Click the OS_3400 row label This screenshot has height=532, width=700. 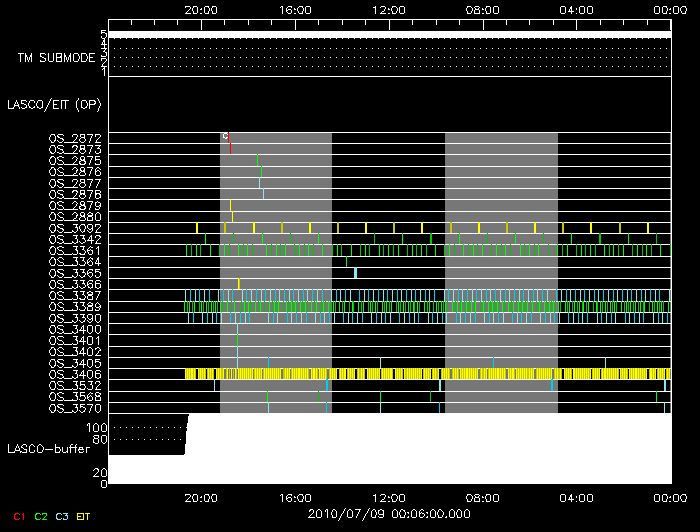pos(75,330)
